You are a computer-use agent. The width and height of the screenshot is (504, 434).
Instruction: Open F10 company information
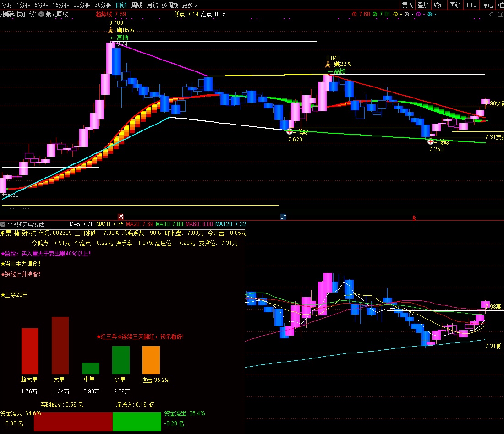pos(471,5)
